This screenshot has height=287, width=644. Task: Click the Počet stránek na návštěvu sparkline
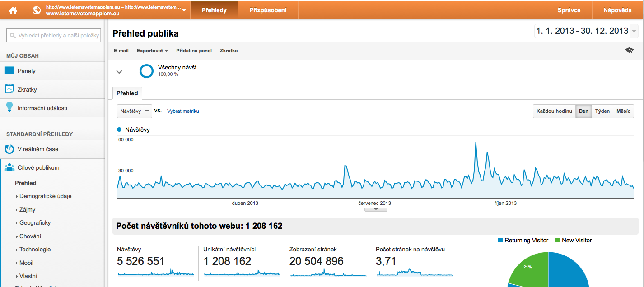point(415,273)
